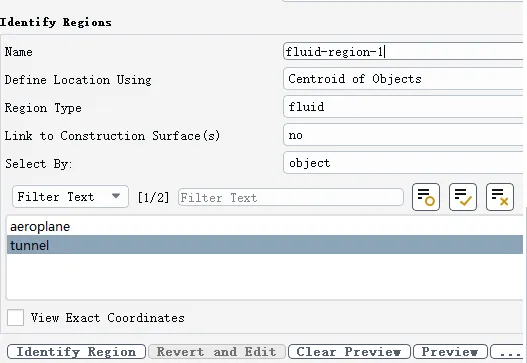527x363 pixels.
Task: Click the Filter Text search field
Action: [291, 197]
